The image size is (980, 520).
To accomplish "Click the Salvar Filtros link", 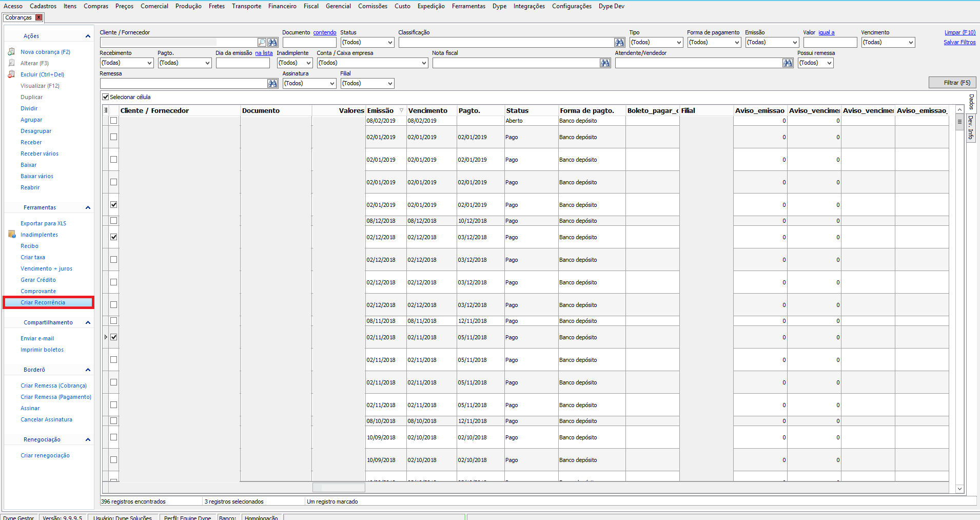I will [x=959, y=42].
